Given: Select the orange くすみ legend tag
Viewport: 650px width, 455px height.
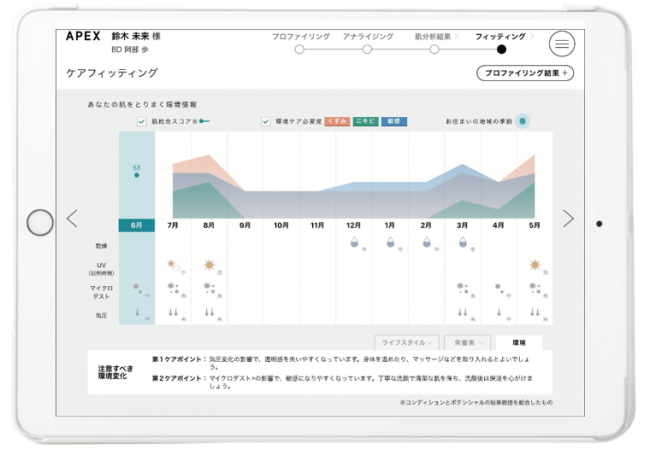Looking at the screenshot, I should [x=337, y=121].
